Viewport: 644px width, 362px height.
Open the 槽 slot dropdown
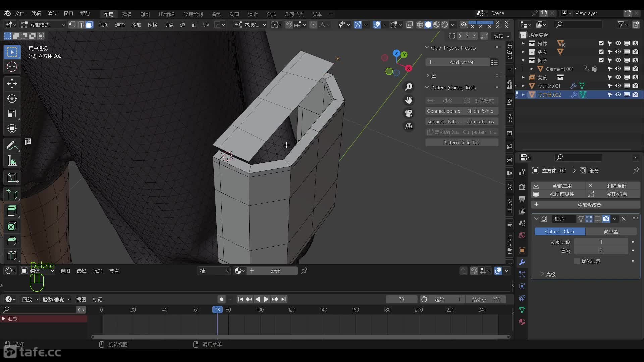point(214,271)
